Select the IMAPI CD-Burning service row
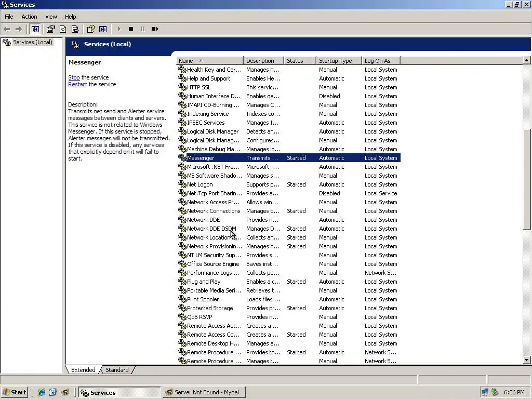This screenshot has height=399, width=532. click(288, 105)
